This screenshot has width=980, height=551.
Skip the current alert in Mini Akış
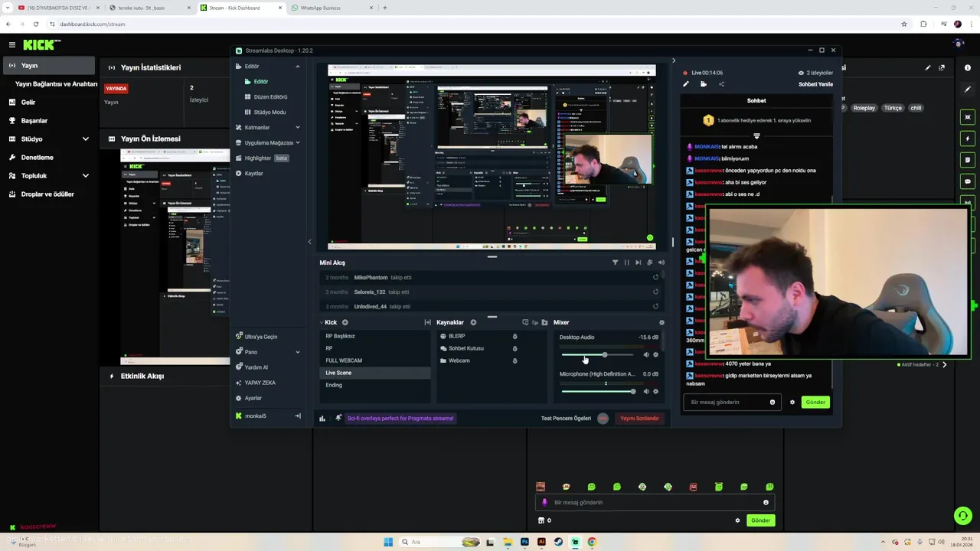pos(638,262)
